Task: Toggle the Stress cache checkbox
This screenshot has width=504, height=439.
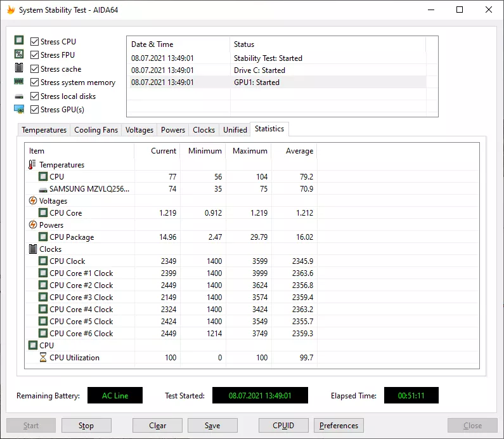Action: [34, 69]
